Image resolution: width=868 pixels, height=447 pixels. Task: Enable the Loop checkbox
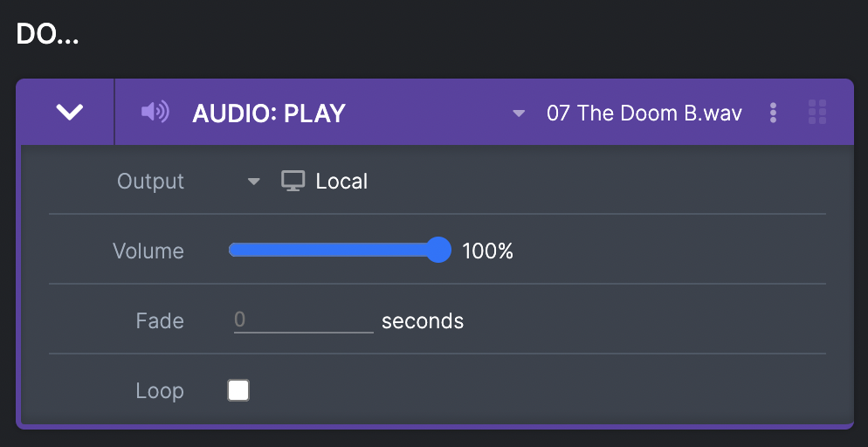(238, 390)
